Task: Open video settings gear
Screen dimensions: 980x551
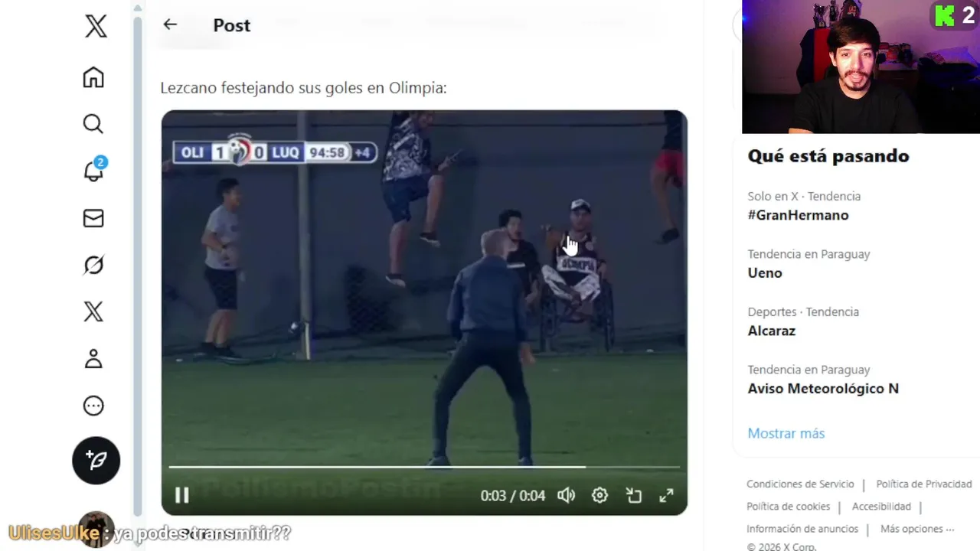Action: tap(599, 495)
